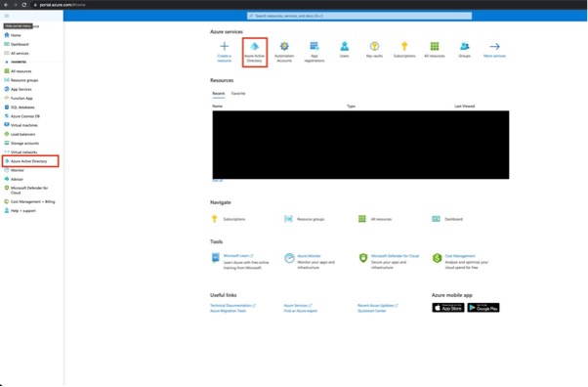The height and width of the screenshot is (387, 588).
Task: Open All resources tile in Azure services row
Action: (x=435, y=50)
